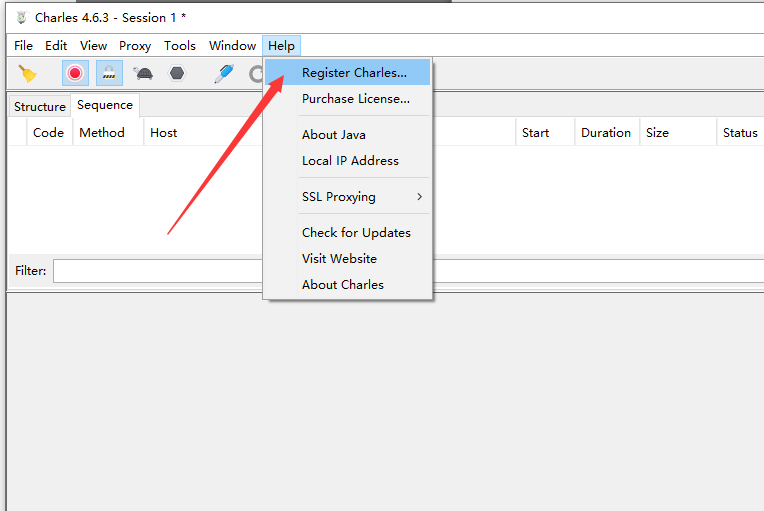The height and width of the screenshot is (511, 764).
Task: Open the Tools menu
Action: [x=180, y=46]
